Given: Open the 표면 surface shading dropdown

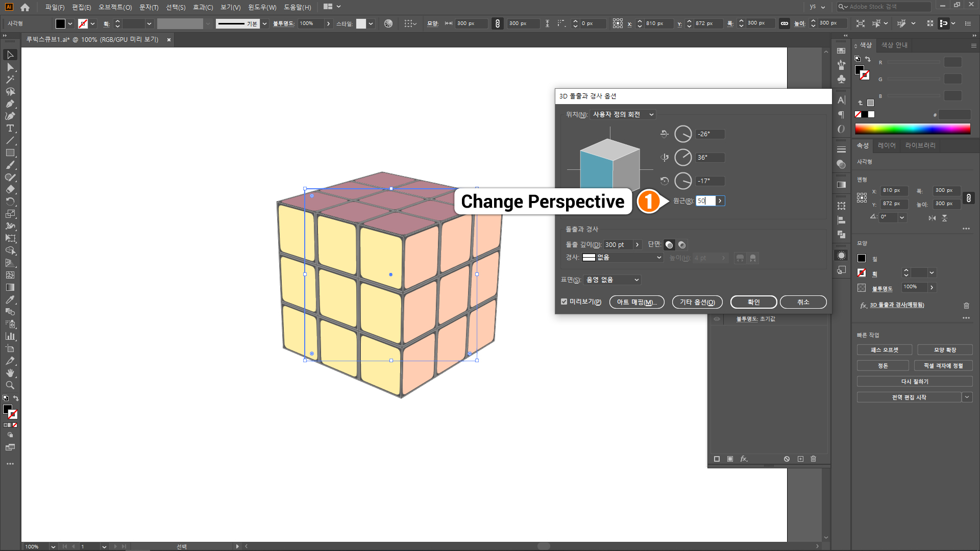Looking at the screenshot, I should click(x=612, y=280).
